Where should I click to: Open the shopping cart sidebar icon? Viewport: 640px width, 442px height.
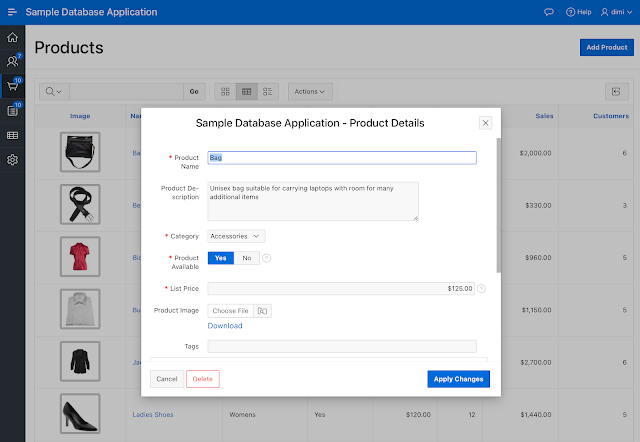pos(12,86)
